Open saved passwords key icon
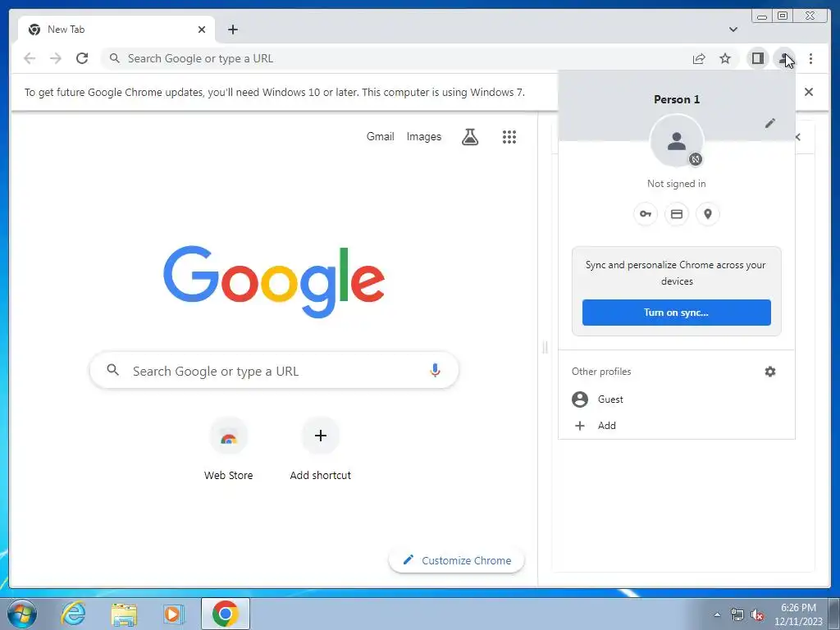Image resolution: width=840 pixels, height=630 pixels. pos(645,214)
